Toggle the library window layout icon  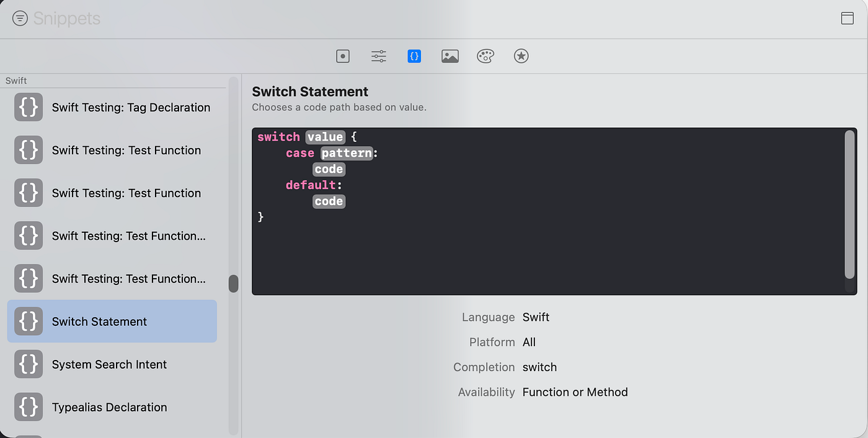tap(847, 19)
